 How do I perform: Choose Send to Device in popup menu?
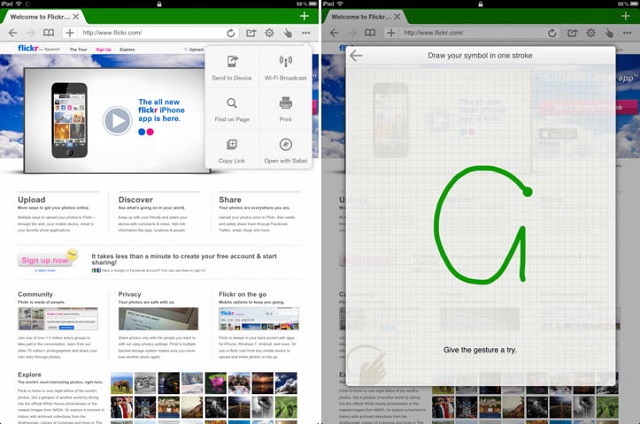coord(232,68)
